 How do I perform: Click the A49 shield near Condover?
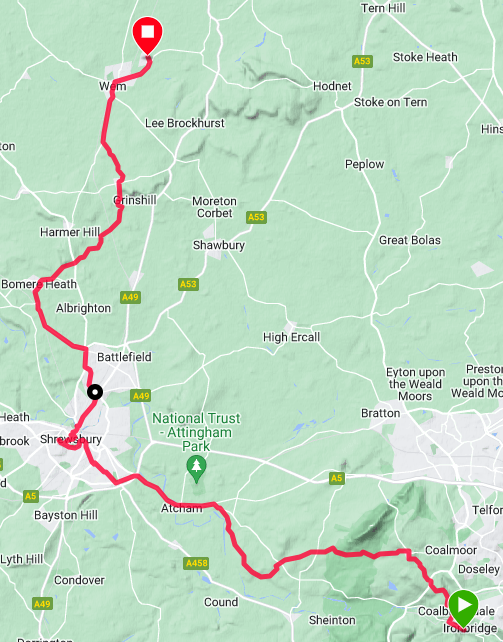pyautogui.click(x=43, y=604)
